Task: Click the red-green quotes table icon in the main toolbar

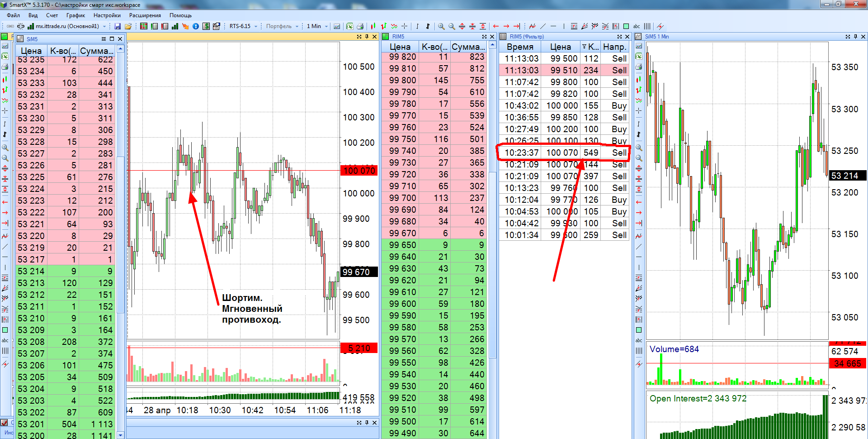Action: 144,26
